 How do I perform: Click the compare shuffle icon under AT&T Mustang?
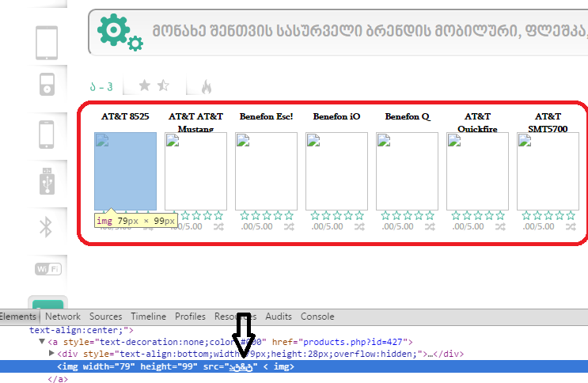pos(218,226)
